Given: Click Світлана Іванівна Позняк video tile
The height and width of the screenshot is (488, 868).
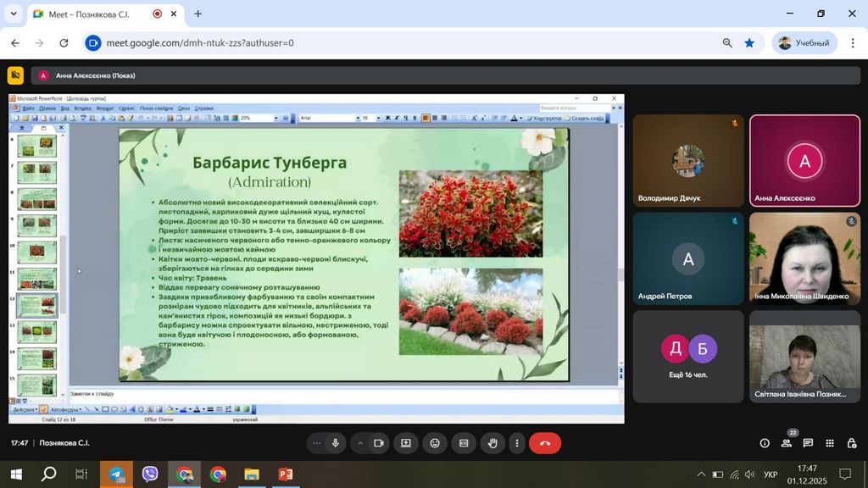Looking at the screenshot, I should tap(804, 356).
